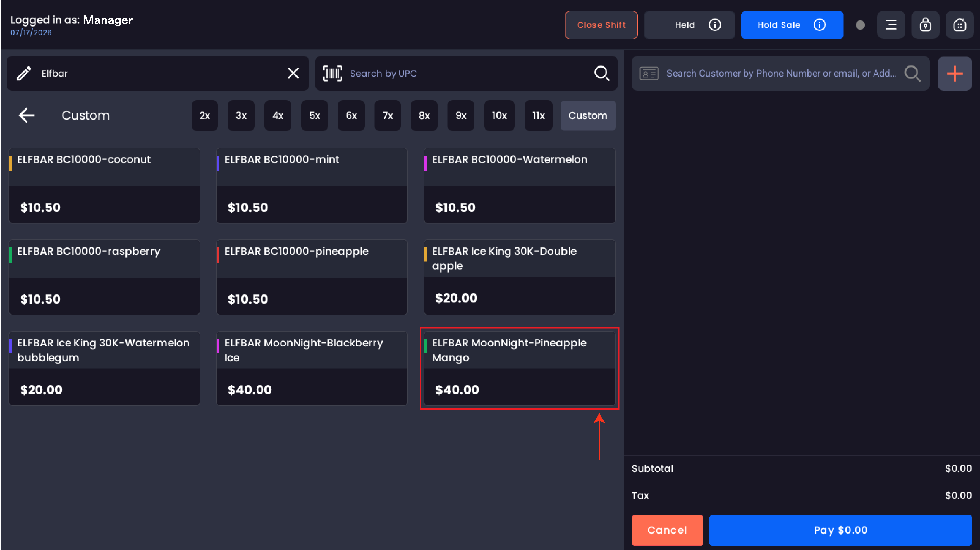Open the hamburger menu icon
Viewport: 980px width, 550px height.
point(891,25)
